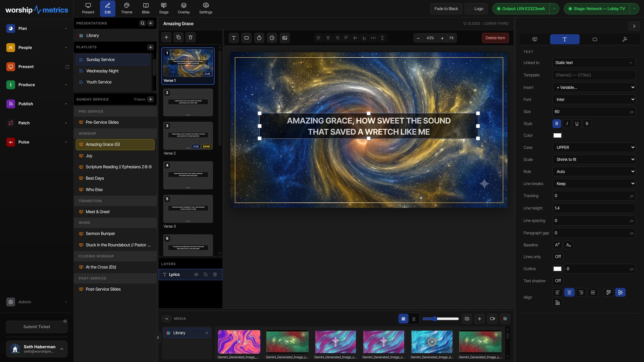Toggle Lyrics layer visibility eye

pos(196,275)
